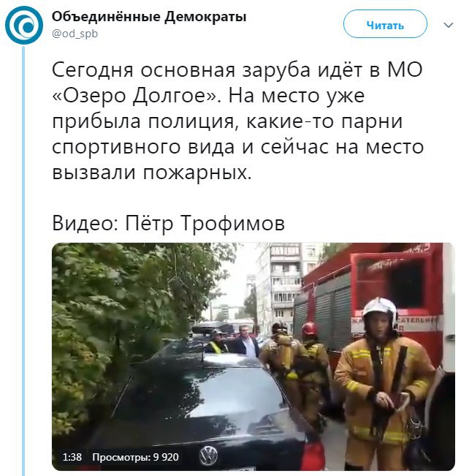461x476 pixels.
Task: Play the embedded firefighters video
Action: 254,357
